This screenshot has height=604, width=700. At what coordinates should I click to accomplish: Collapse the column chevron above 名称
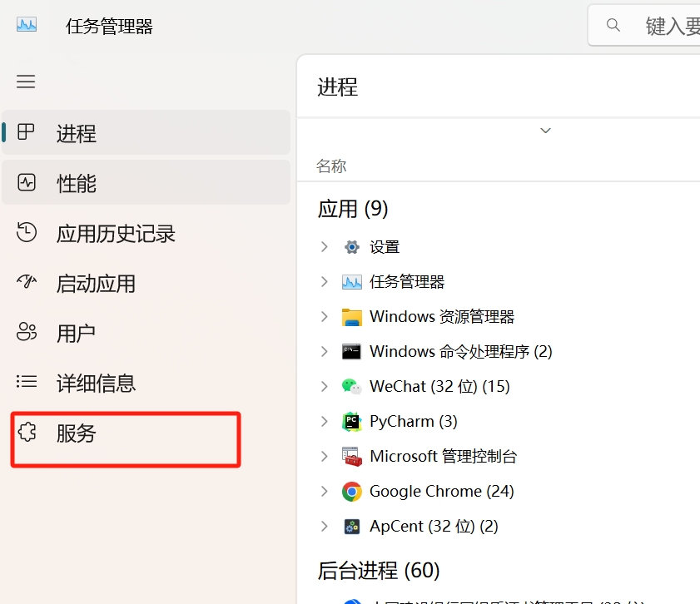pyautogui.click(x=545, y=131)
